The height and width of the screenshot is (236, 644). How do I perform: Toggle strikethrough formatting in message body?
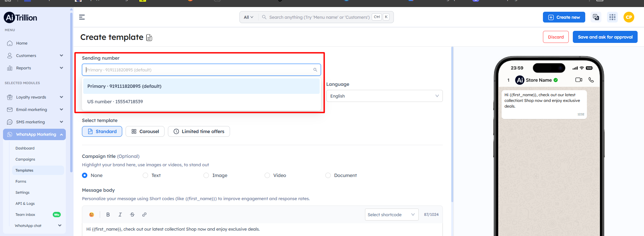point(132,215)
